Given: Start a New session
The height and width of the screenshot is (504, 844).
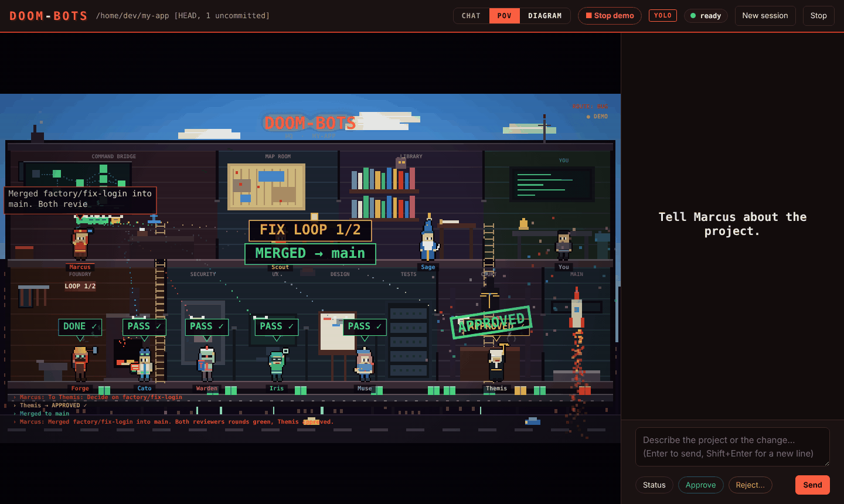Looking at the screenshot, I should pyautogui.click(x=765, y=16).
